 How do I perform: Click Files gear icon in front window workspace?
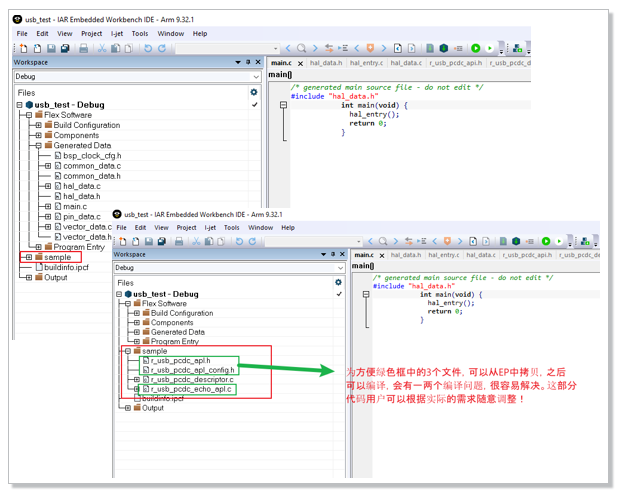click(x=338, y=282)
